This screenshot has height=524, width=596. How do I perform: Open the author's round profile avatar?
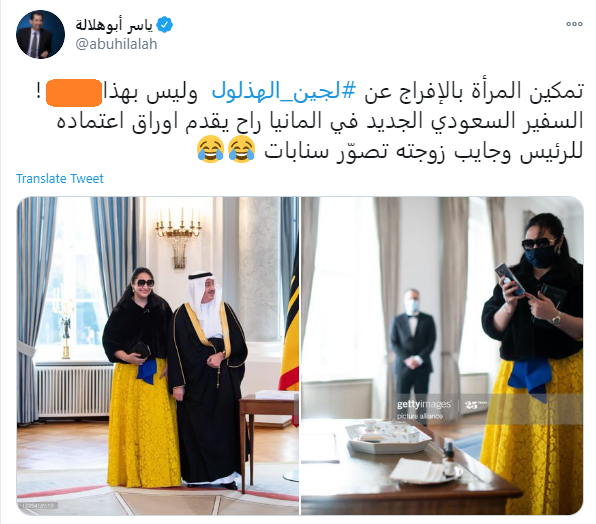pyautogui.click(x=40, y=34)
